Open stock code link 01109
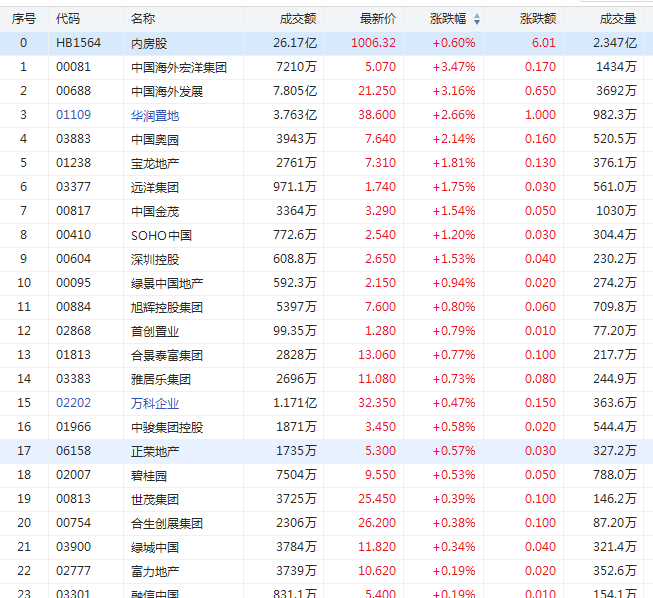This screenshot has width=653, height=598. [x=73, y=115]
